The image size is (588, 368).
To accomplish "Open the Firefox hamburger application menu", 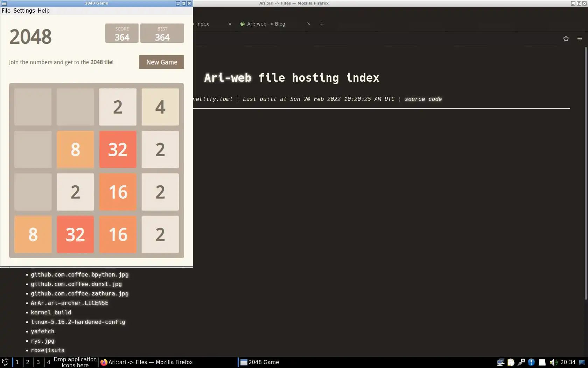I will (580, 39).
